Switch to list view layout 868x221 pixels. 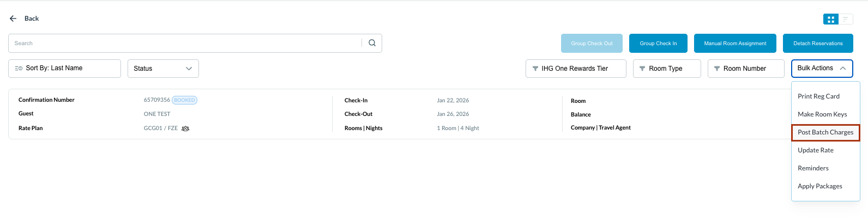[846, 19]
